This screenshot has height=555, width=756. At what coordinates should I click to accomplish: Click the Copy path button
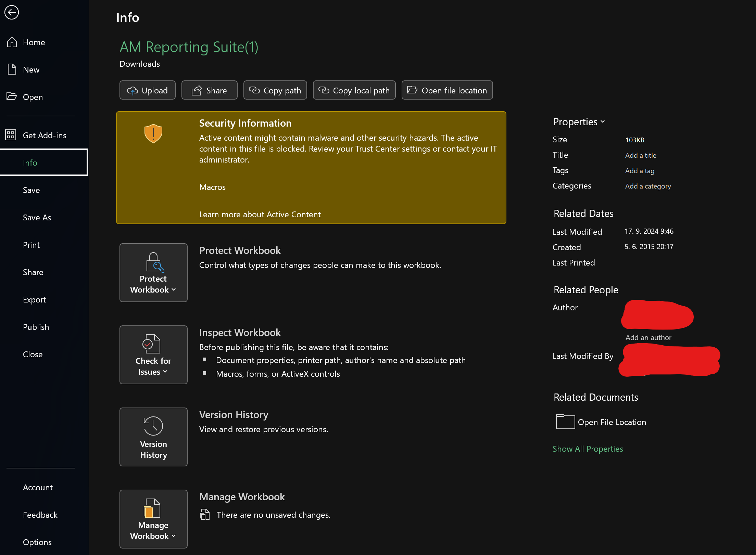coord(275,90)
